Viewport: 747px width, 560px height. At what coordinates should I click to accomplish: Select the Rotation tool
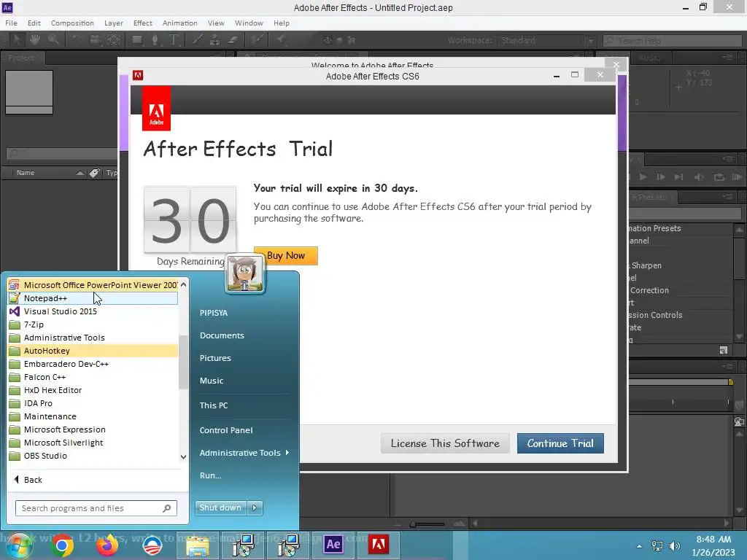(77, 40)
